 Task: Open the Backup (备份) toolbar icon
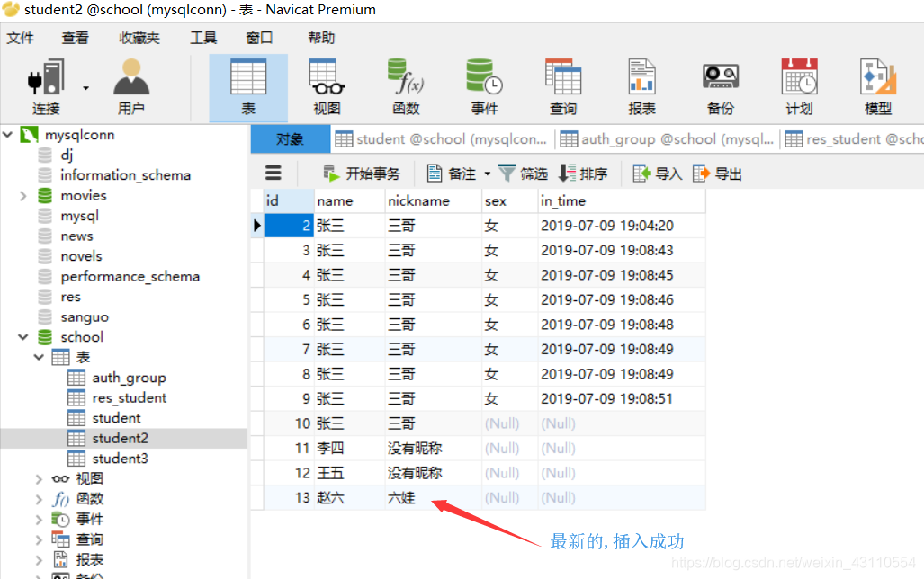coord(721,87)
